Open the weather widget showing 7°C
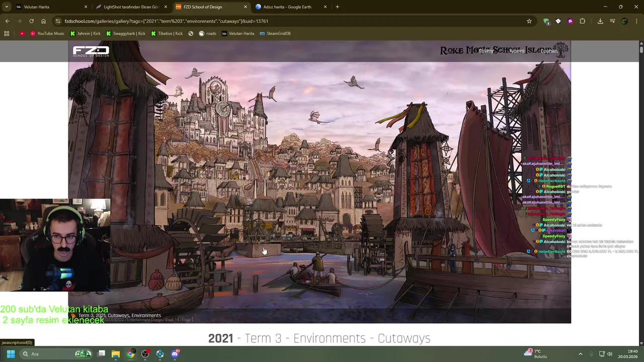The width and height of the screenshot is (644, 362). (536, 353)
